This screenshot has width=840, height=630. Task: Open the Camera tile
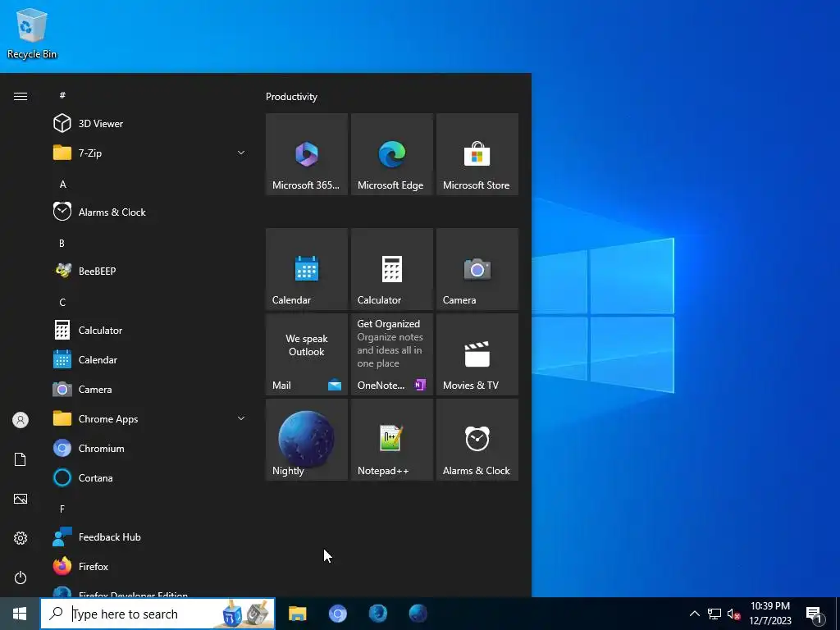click(x=477, y=269)
